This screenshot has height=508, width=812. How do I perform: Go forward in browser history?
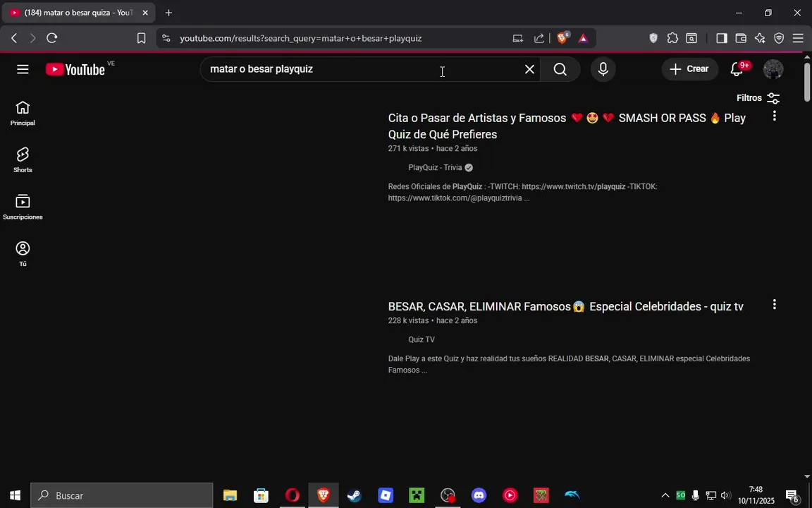[x=32, y=38]
